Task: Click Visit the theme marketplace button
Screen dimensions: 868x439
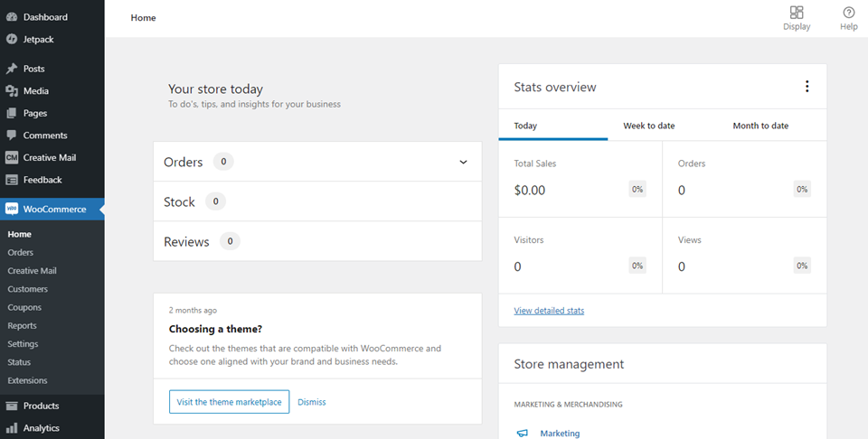Action: pyautogui.click(x=229, y=402)
